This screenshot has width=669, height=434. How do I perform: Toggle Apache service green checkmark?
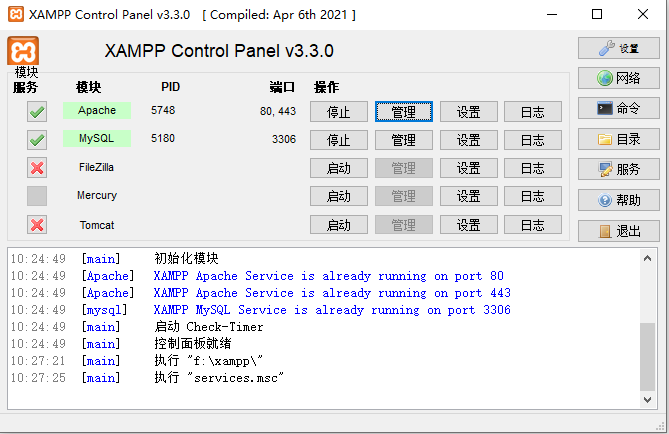37,111
